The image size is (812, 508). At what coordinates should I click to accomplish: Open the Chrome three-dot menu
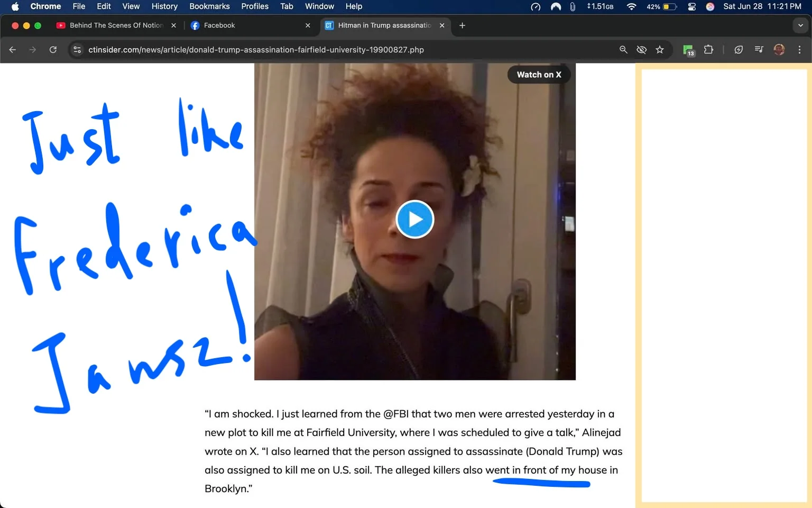(799, 50)
